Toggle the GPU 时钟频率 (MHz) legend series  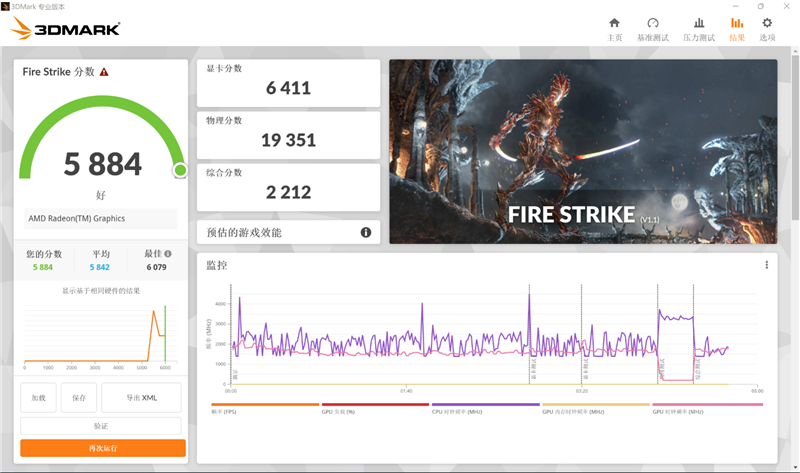coord(708,408)
